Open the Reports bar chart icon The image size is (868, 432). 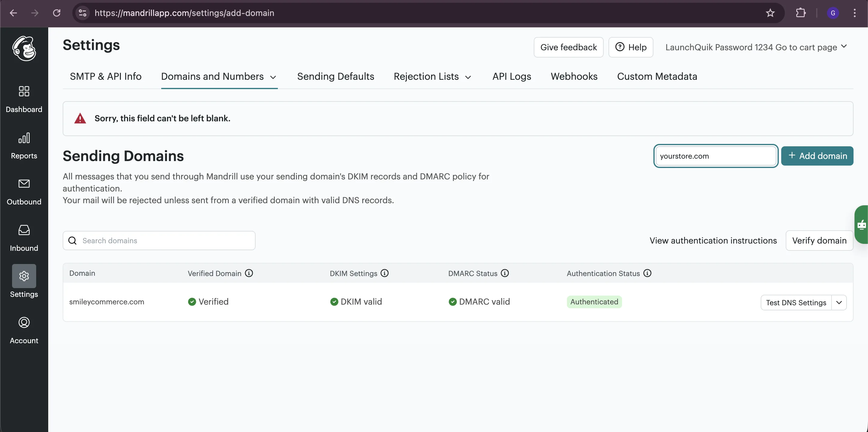click(x=24, y=138)
